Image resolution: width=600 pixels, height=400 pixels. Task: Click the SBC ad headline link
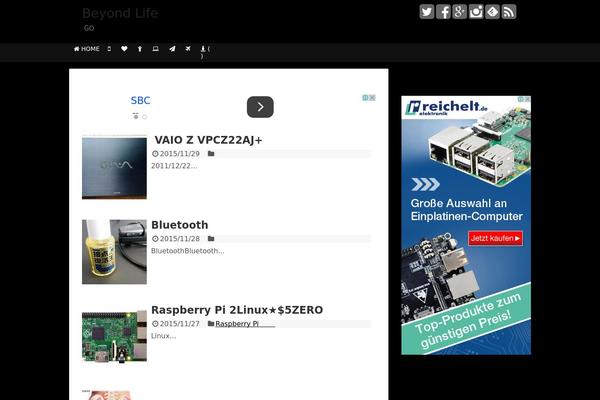(140, 100)
